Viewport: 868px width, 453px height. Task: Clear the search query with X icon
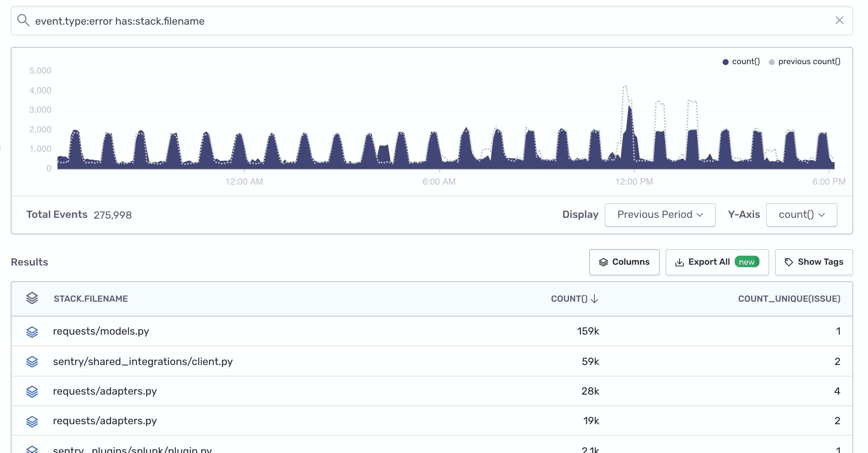coord(839,21)
